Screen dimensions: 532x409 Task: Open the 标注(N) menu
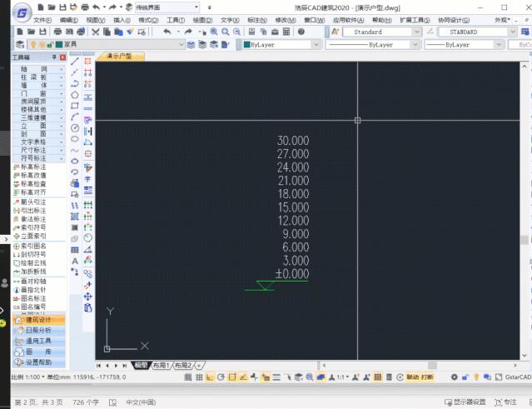click(257, 20)
